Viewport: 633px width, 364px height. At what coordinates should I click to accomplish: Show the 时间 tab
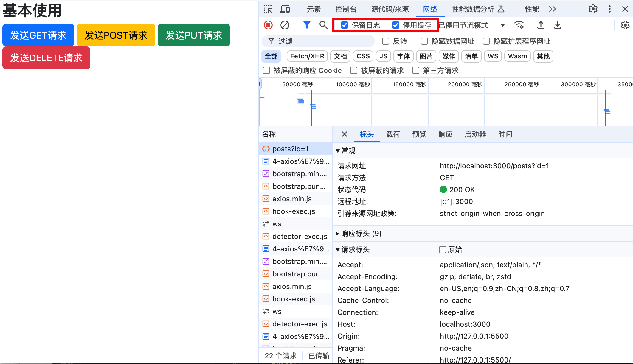click(x=505, y=134)
